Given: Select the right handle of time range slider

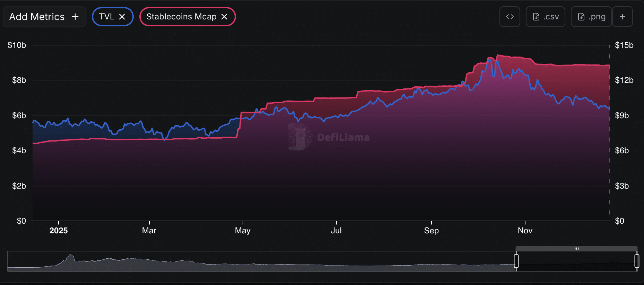Looking at the screenshot, I should pos(637,261).
